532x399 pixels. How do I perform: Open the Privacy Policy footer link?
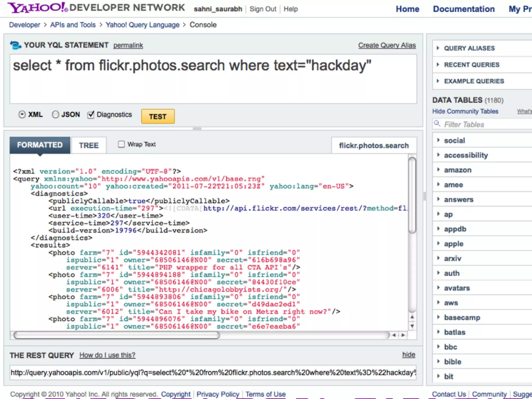[x=218, y=394]
